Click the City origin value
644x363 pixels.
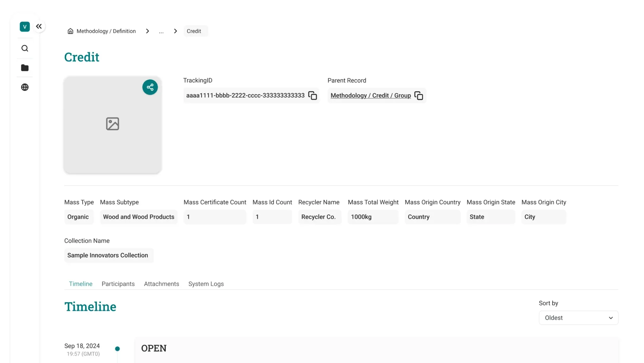tap(544, 217)
